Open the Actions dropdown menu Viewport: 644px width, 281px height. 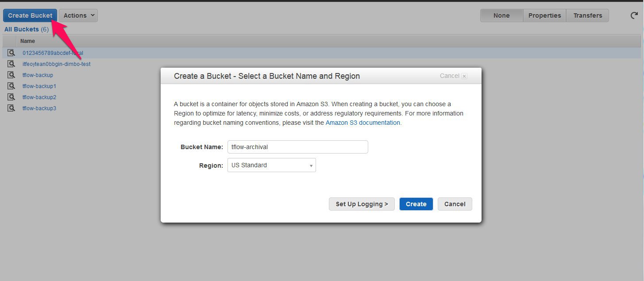pos(78,15)
